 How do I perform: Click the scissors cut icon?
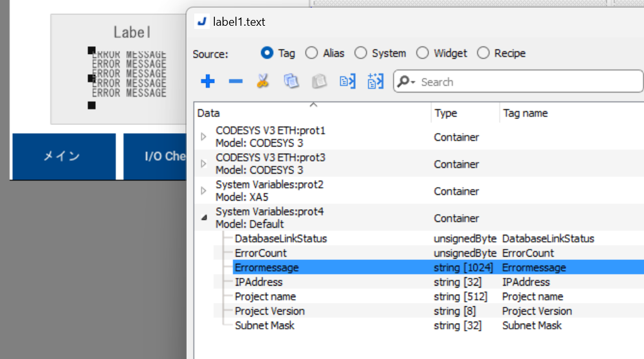click(263, 81)
